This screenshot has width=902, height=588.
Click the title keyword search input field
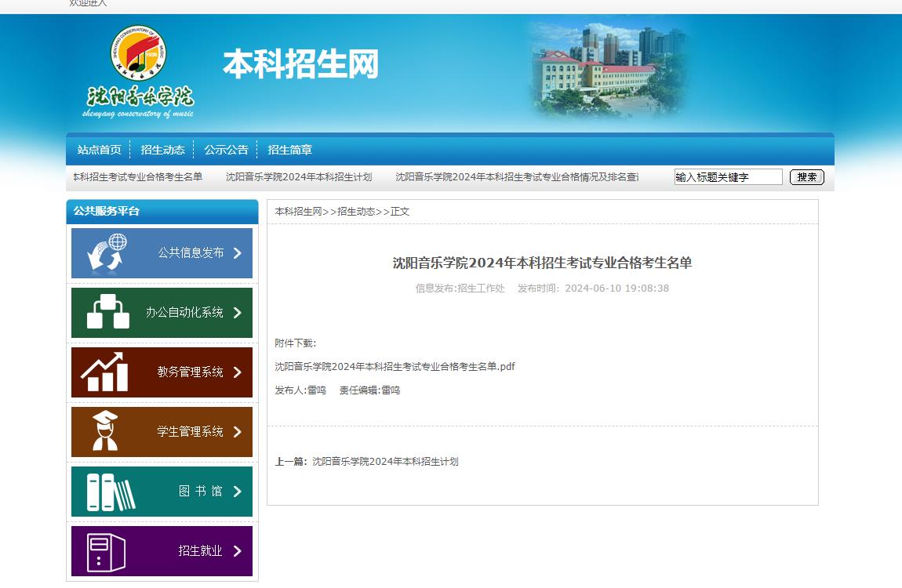coord(728,177)
